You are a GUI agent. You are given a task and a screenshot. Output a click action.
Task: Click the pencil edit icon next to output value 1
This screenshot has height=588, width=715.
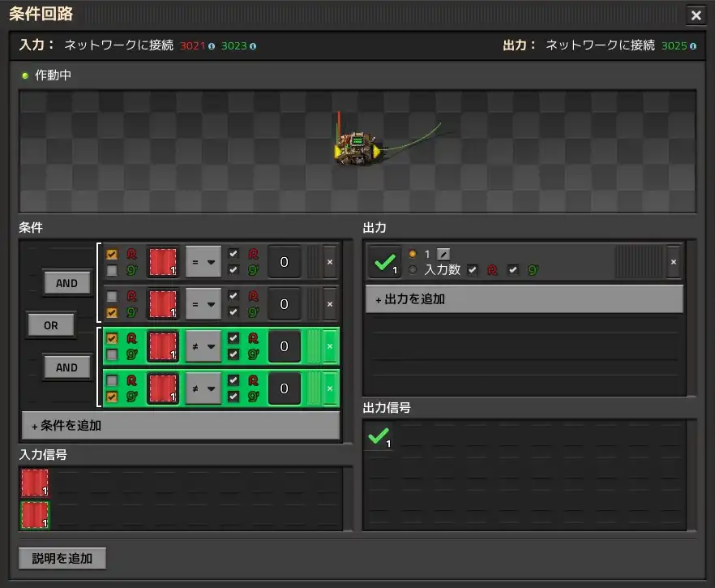(x=443, y=254)
